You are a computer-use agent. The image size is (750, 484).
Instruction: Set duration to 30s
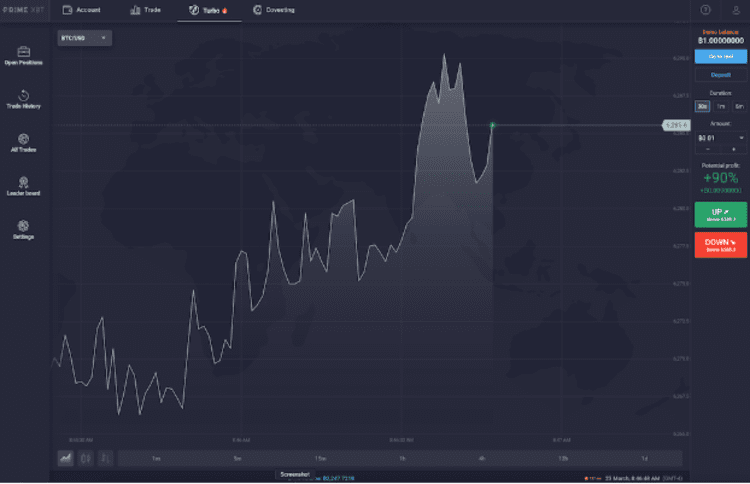click(703, 106)
